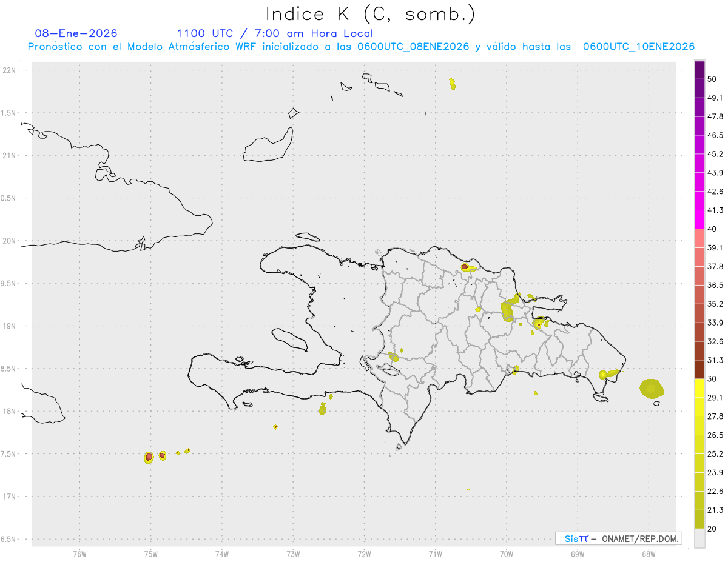Click the '22N' latitude label
The image size is (728, 562).
pos(10,70)
